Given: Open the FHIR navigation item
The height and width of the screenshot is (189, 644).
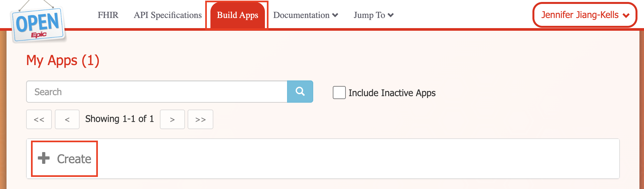Looking at the screenshot, I should click(108, 15).
